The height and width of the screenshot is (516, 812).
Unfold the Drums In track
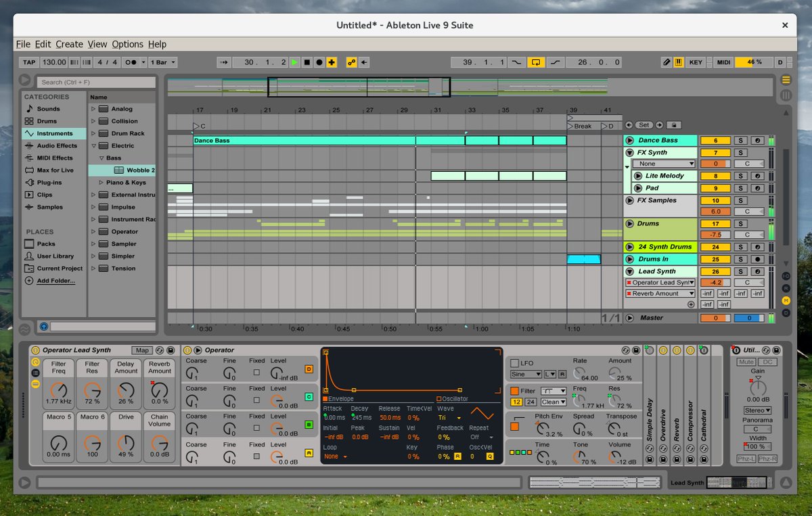tap(630, 259)
